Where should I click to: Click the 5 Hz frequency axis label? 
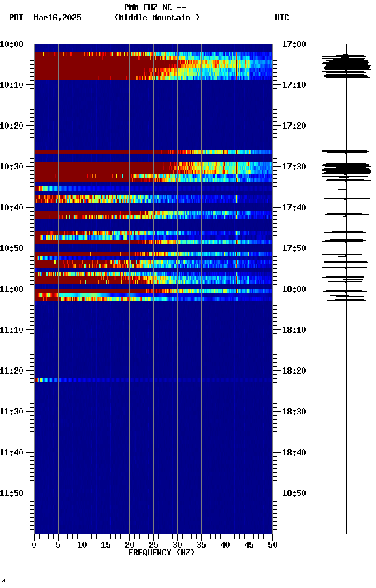click(58, 545)
